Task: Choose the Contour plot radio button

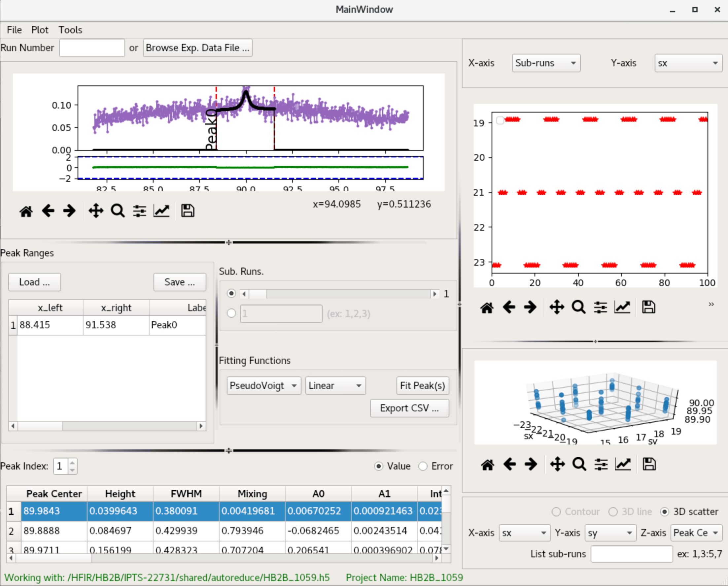Action: point(556,512)
